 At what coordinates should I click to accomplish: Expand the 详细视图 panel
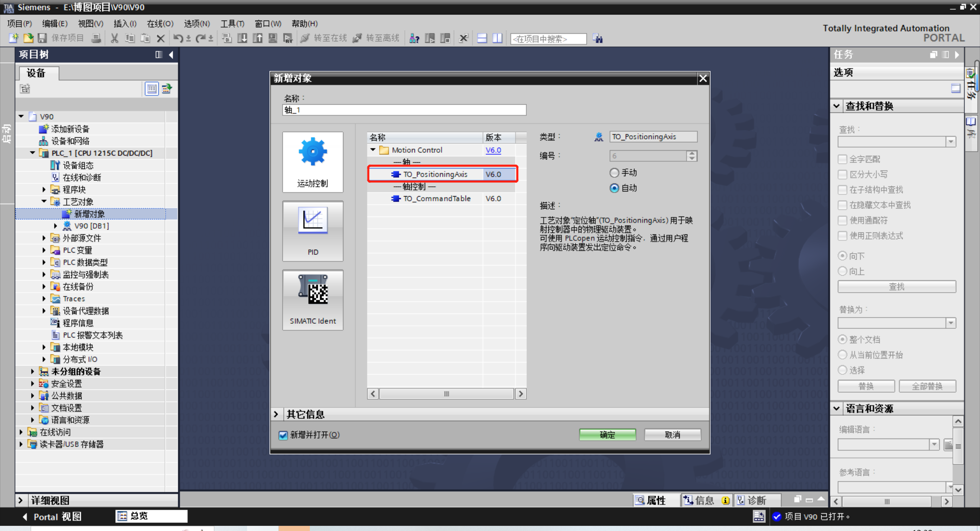[21, 500]
